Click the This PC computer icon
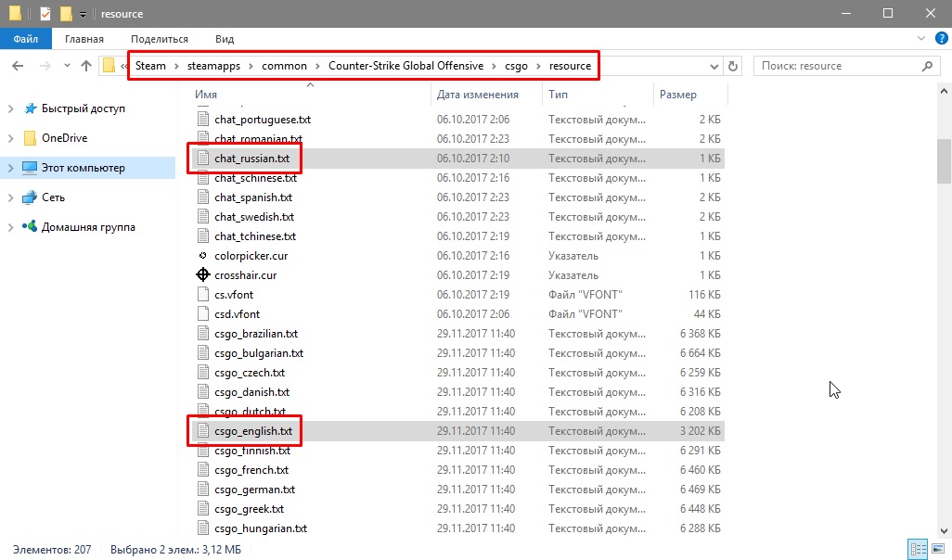This screenshot has height=560, width=952. coord(29,168)
